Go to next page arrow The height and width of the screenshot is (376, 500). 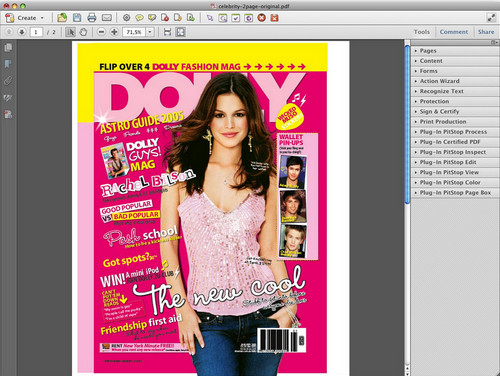pos(22,32)
